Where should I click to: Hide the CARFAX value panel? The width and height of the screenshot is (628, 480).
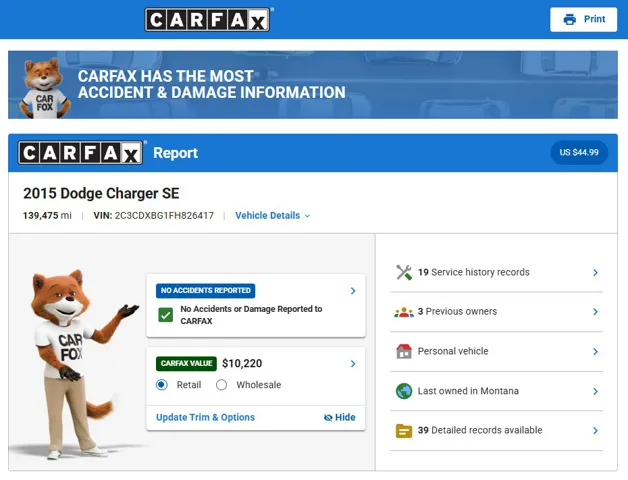pos(339,417)
